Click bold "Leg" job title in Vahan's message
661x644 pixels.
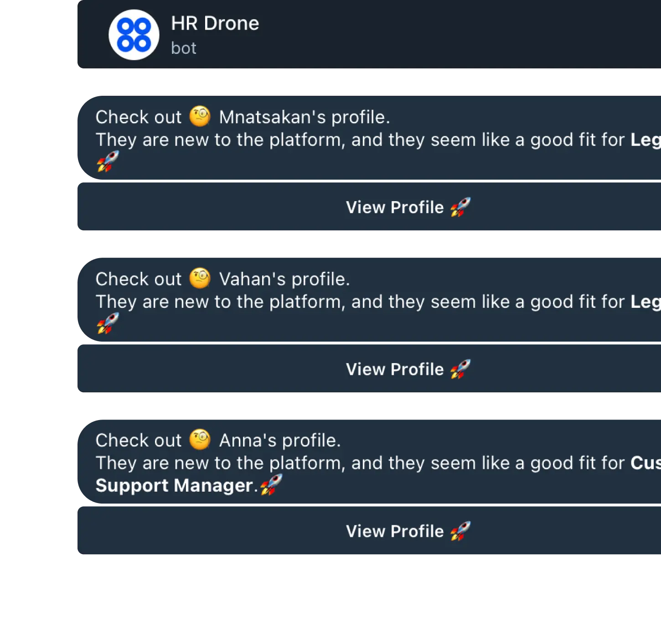point(645,302)
